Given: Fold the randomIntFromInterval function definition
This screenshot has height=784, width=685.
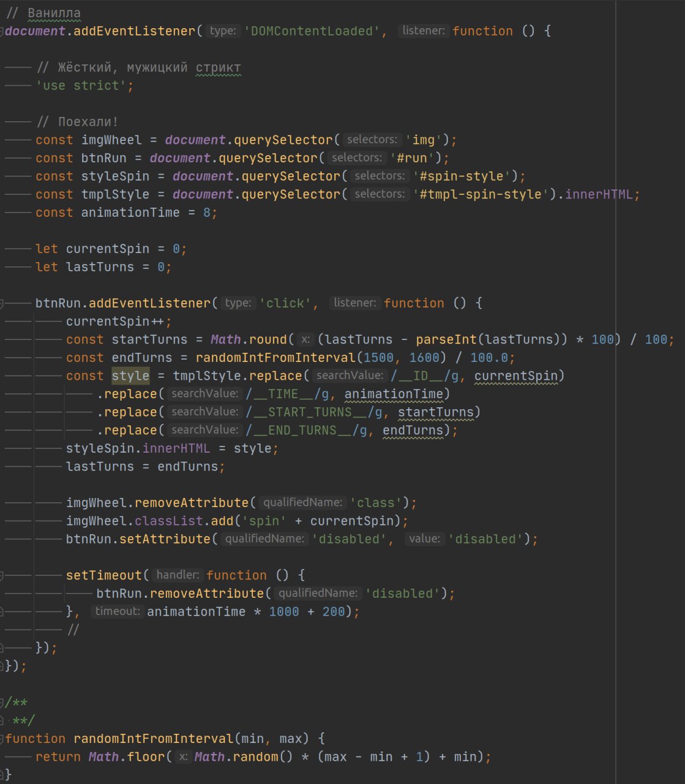Looking at the screenshot, I should tap(2, 739).
